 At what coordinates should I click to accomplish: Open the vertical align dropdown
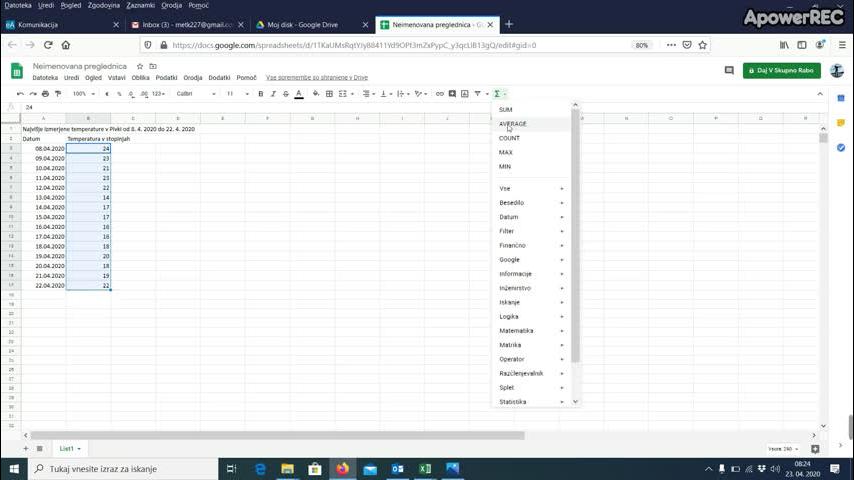pos(386,94)
